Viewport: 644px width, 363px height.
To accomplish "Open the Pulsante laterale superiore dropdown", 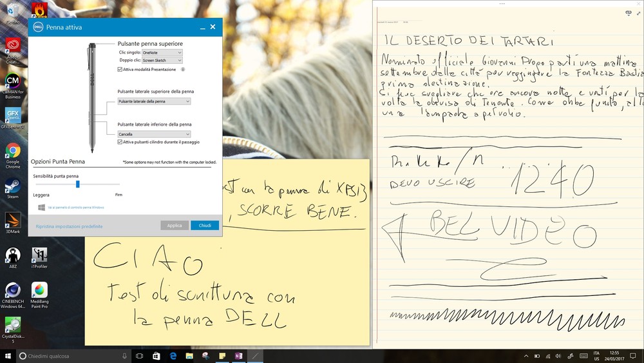I will coord(154,101).
